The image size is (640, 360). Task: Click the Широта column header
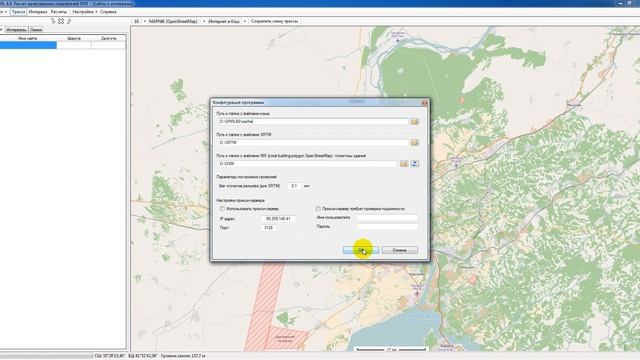pyautogui.click(x=74, y=38)
